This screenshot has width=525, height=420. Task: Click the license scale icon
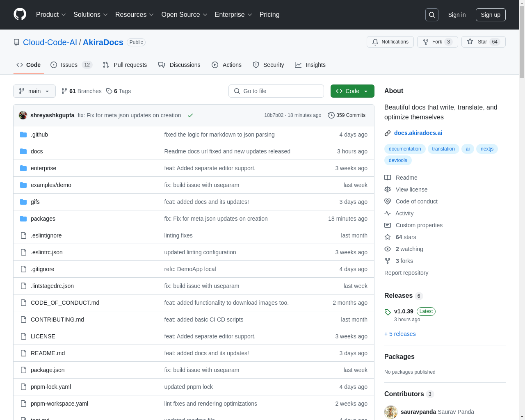coord(388,189)
